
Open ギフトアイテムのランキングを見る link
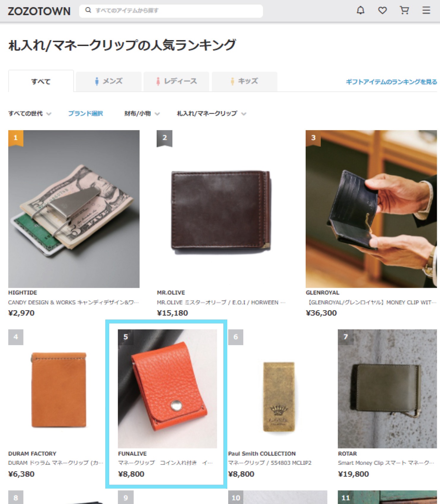click(391, 82)
